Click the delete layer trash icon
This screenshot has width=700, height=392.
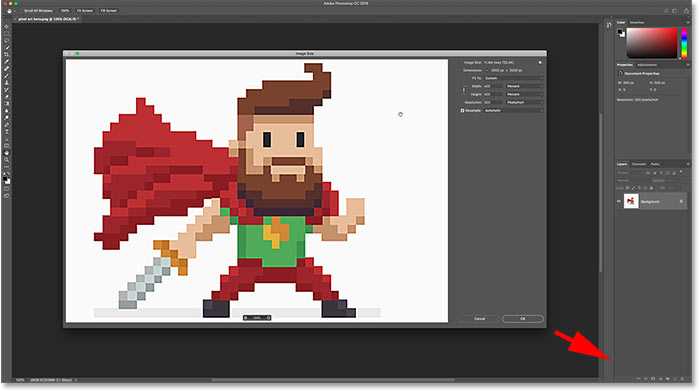coord(682,379)
